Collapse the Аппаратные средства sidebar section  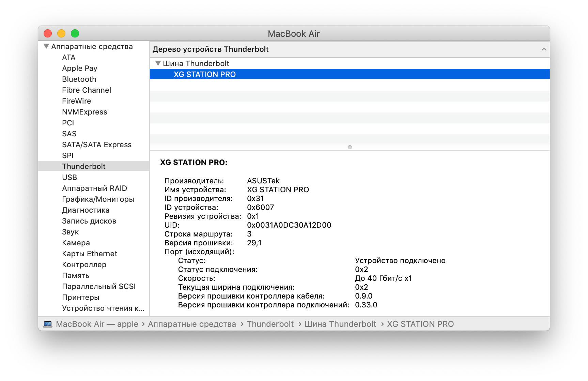click(46, 46)
